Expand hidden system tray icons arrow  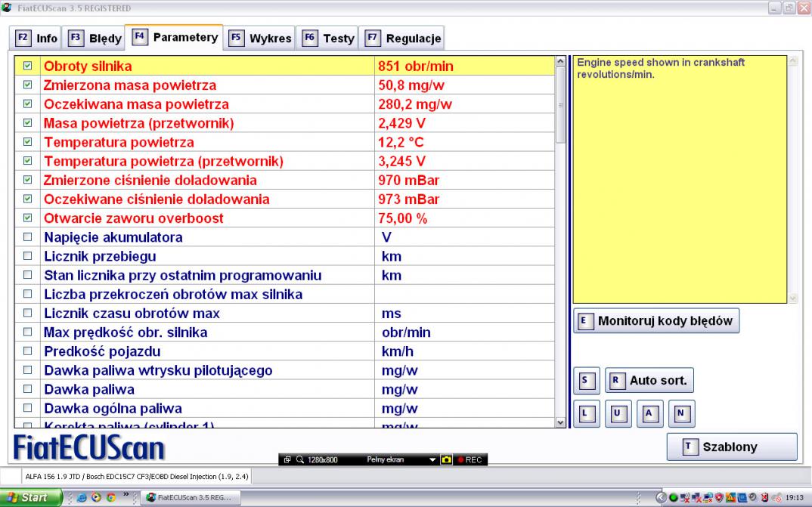click(660, 497)
